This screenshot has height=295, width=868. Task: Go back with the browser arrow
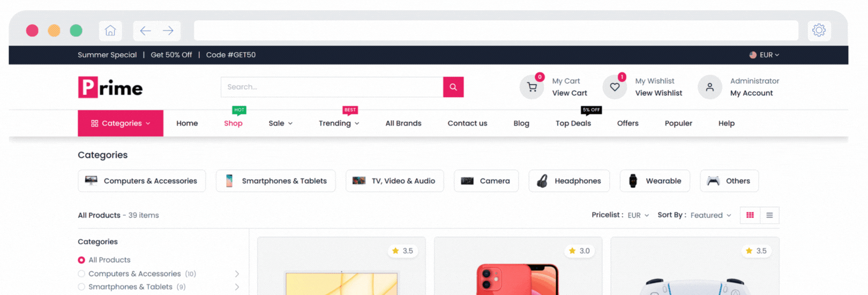[145, 31]
